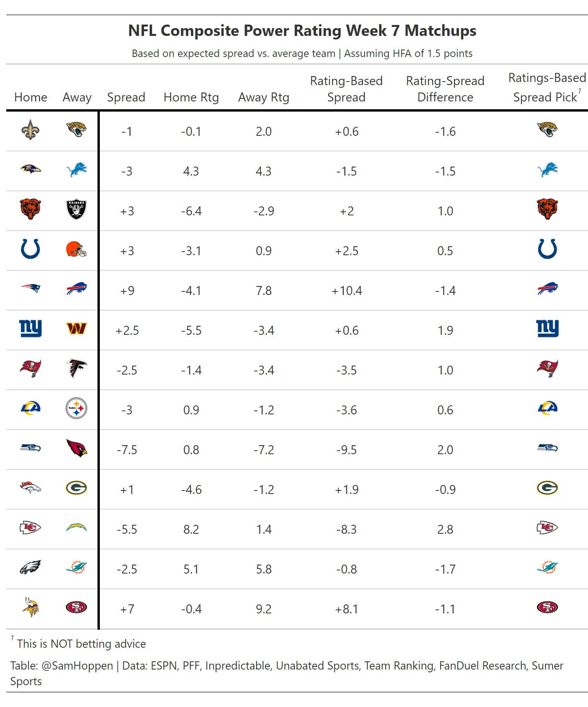Click the Saints logo in Home column

pos(30,130)
